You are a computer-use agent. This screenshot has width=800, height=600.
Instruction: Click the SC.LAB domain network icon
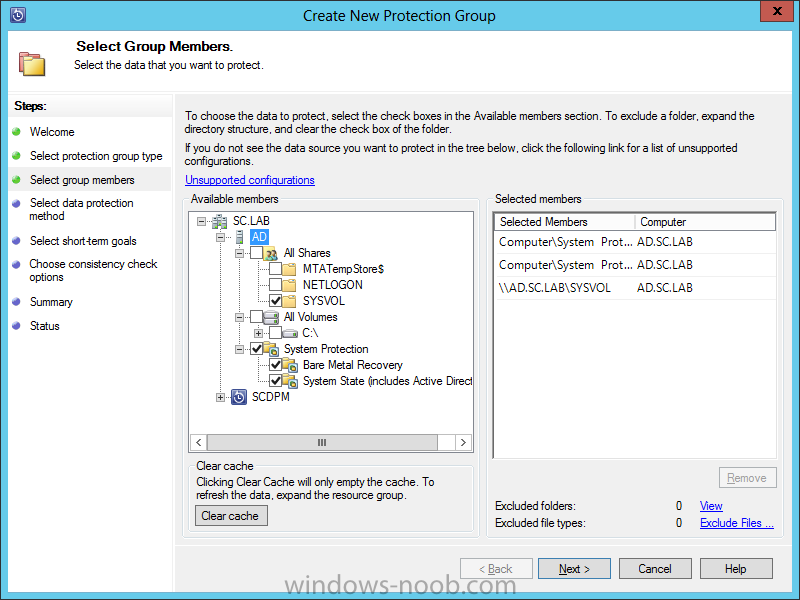point(219,221)
